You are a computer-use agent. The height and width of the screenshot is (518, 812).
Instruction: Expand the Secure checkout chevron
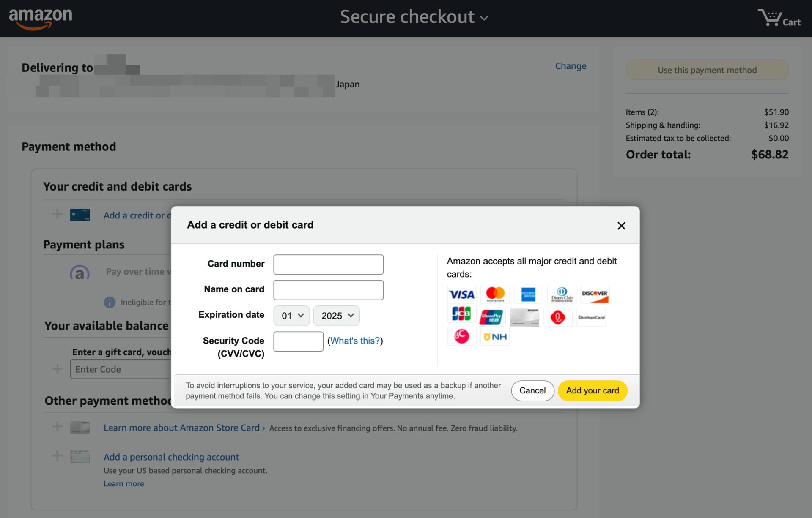(x=484, y=18)
